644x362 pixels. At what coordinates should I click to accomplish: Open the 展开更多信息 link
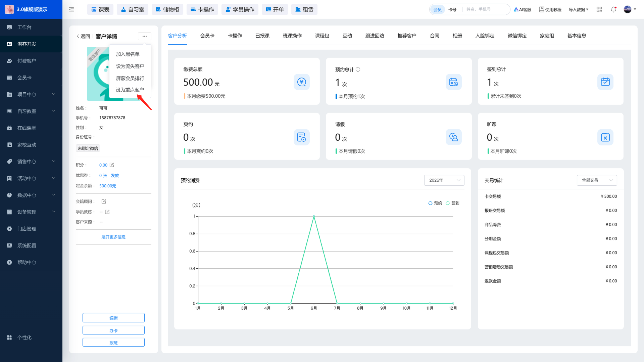113,237
